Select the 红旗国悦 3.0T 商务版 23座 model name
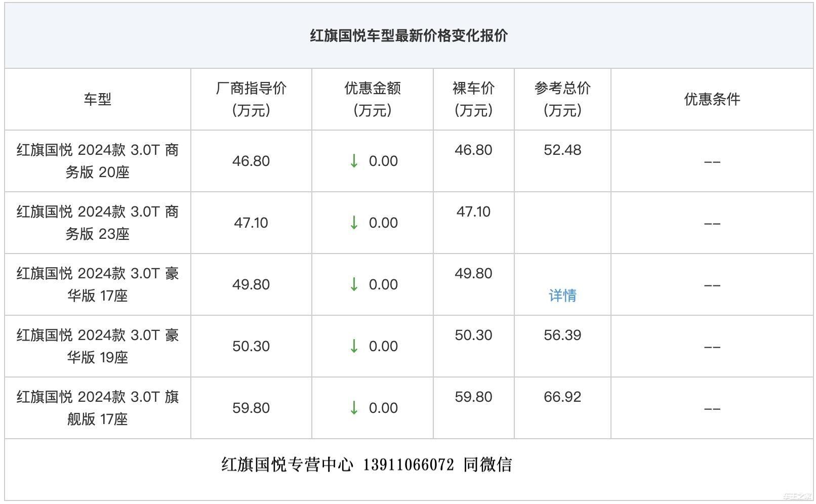Screen dimensions: 816x504 [x=98, y=223]
